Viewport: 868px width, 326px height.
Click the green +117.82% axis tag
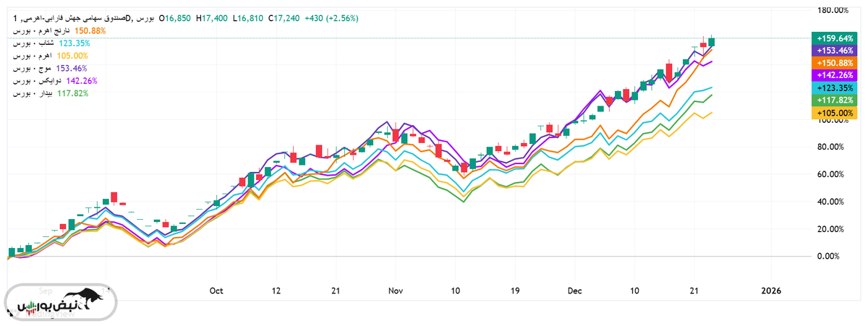click(x=834, y=100)
